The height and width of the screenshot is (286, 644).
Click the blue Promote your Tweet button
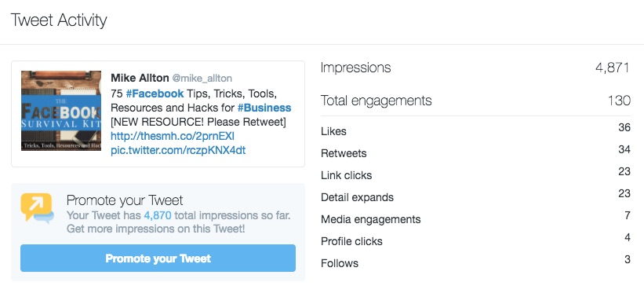coord(158,258)
